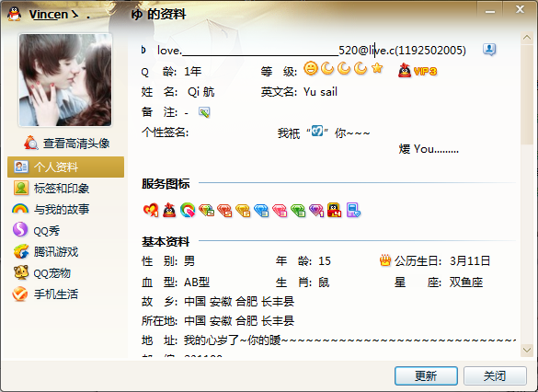The image size is (538, 392).
Task: Click the red penguin member service icon
Action: (x=169, y=210)
